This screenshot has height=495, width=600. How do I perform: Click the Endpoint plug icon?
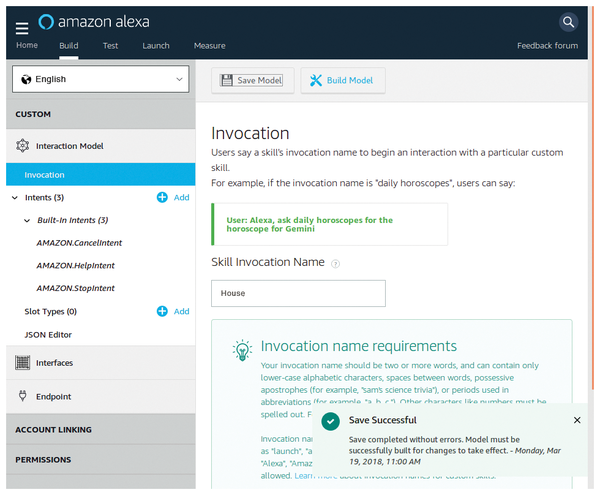click(x=23, y=396)
